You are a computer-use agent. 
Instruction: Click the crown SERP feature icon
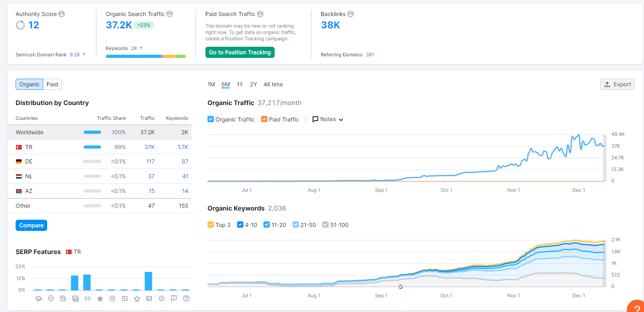137,298
